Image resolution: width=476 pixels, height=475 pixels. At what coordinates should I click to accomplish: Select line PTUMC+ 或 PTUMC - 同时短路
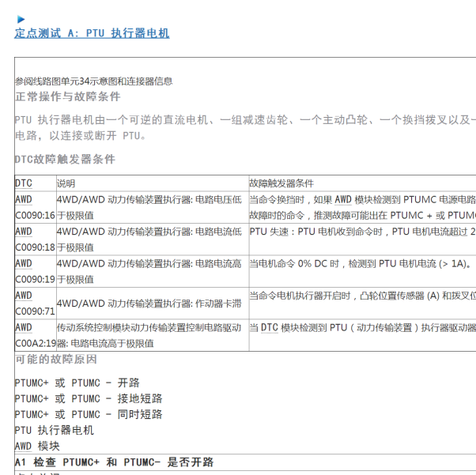point(89,414)
